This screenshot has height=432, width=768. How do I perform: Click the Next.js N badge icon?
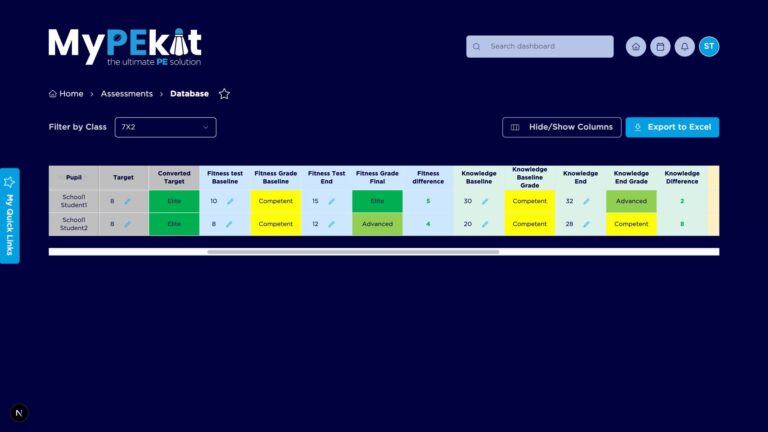pyautogui.click(x=19, y=413)
